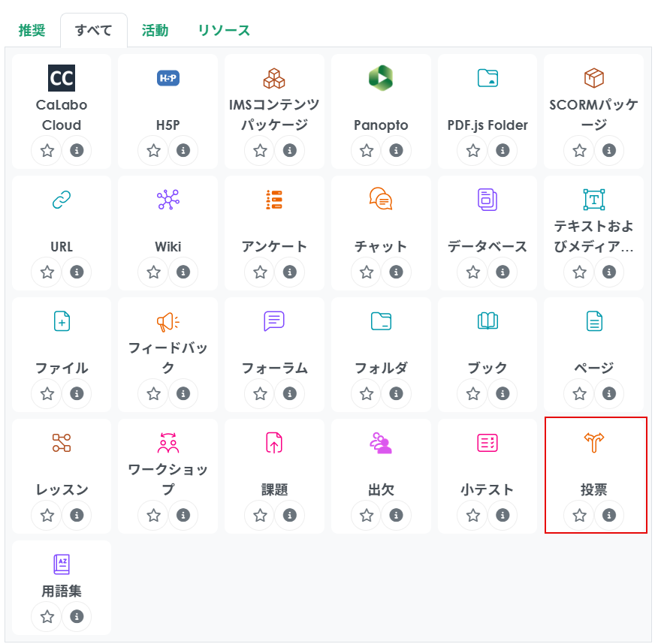Pick the チャット chat icon

click(381, 200)
